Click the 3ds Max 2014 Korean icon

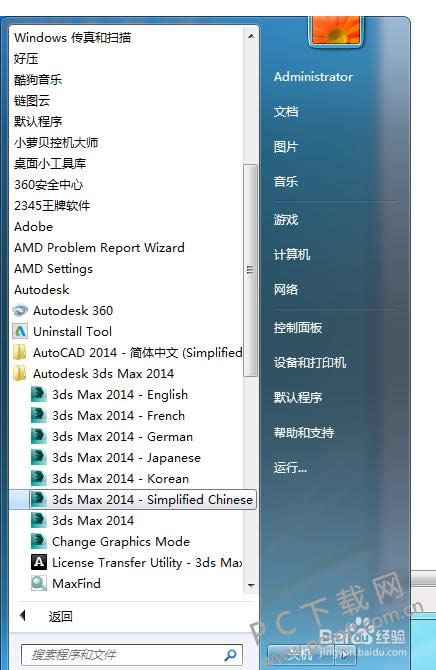[38, 478]
